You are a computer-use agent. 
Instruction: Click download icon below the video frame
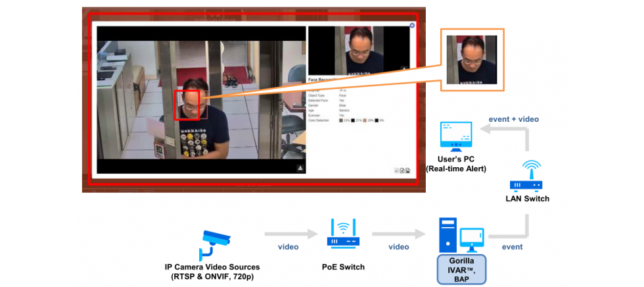tap(300, 168)
